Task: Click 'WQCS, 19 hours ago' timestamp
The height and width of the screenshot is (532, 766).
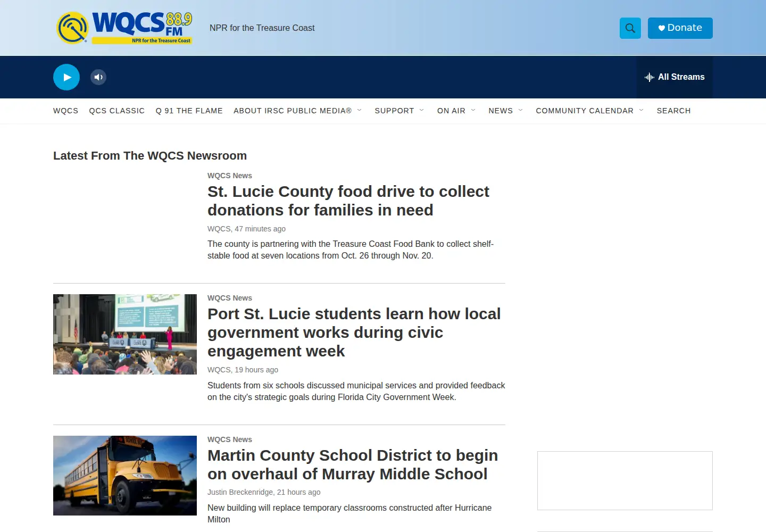Action: 243,370
